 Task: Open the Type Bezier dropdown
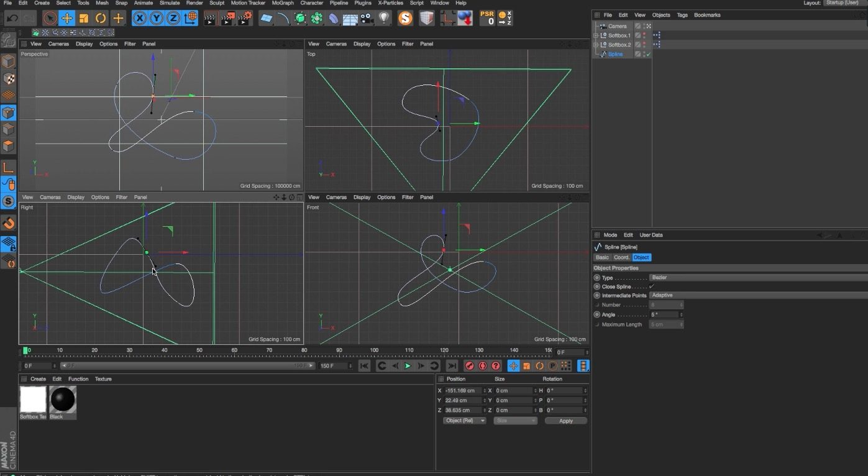coord(758,278)
